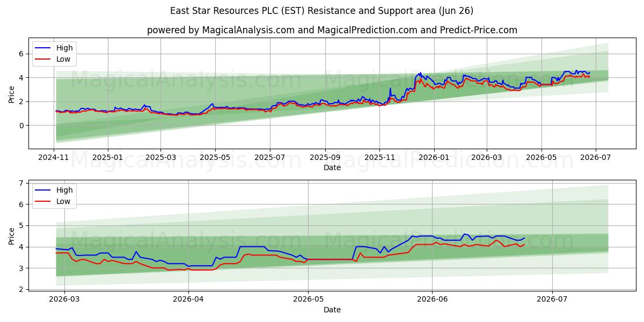Click 'Low' in the bottom chart legend

[x=63, y=201]
